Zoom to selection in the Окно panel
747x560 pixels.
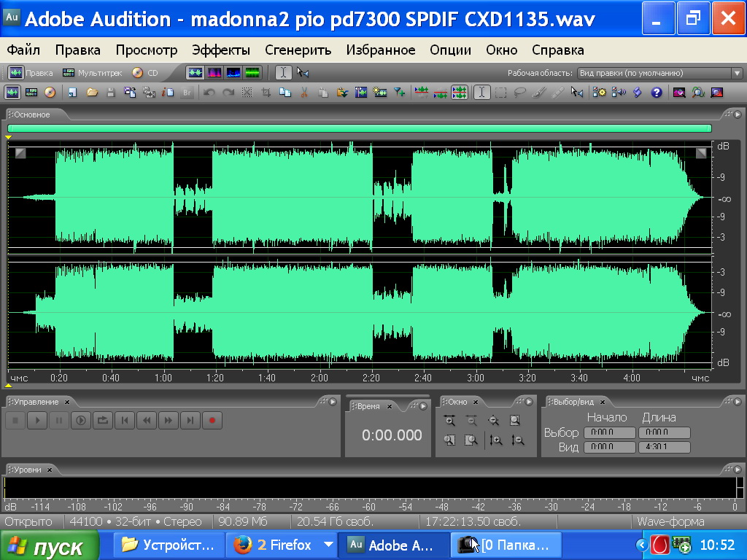[x=515, y=421]
